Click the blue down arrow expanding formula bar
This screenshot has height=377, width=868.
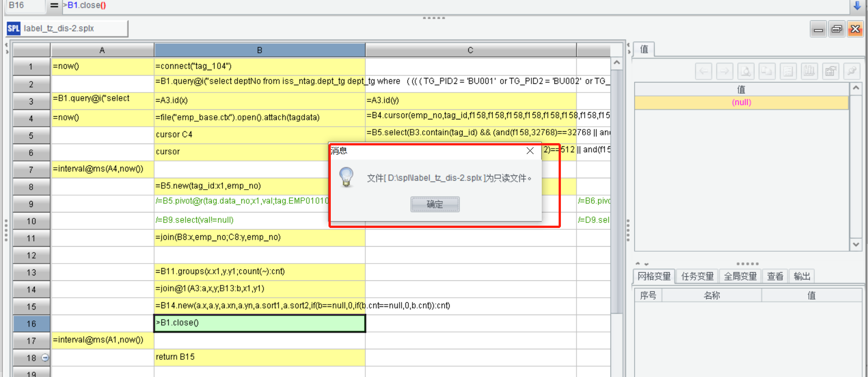(857, 5)
